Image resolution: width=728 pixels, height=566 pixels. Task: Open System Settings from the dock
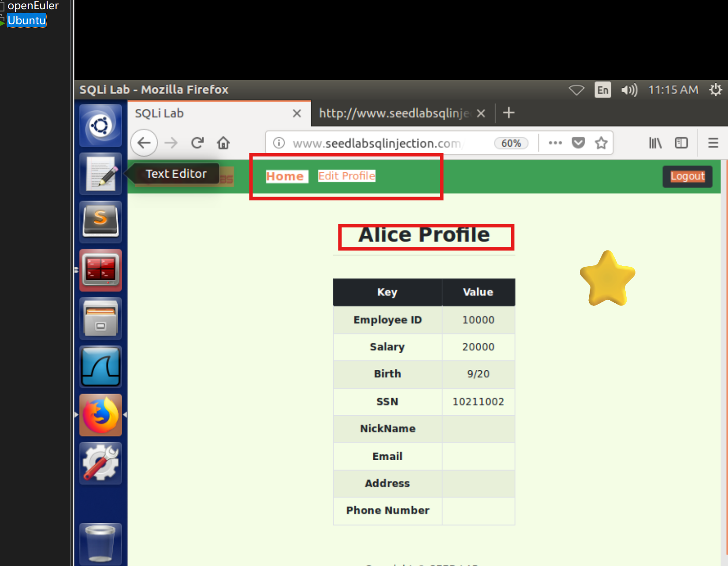(100, 463)
